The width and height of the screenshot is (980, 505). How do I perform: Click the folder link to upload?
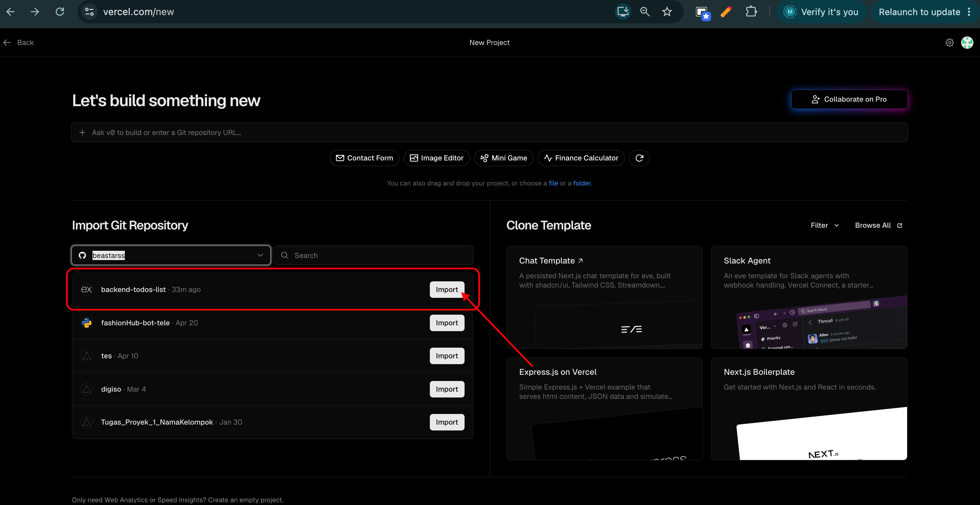(x=582, y=183)
